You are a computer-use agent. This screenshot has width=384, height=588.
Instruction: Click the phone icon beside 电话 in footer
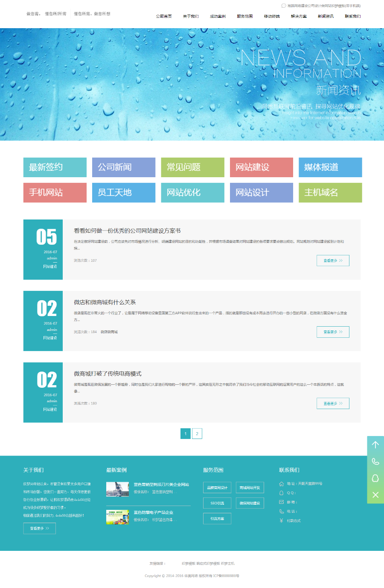[281, 511]
